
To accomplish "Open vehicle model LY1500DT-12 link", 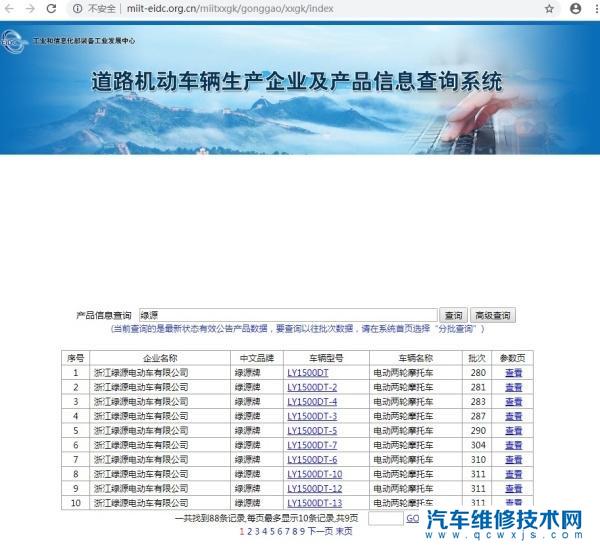I will [x=315, y=489].
